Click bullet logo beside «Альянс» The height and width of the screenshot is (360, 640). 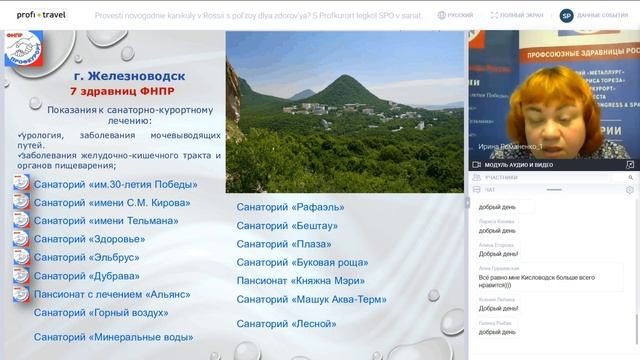(21, 294)
